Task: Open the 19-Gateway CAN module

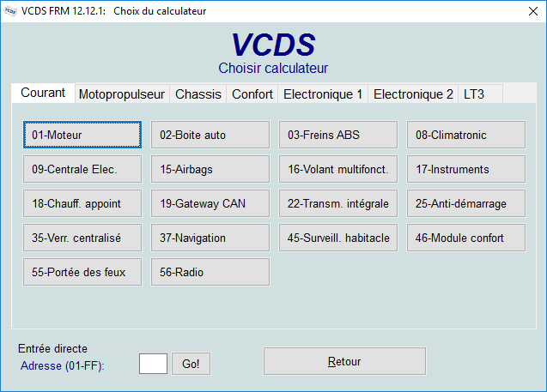Action: (x=210, y=203)
